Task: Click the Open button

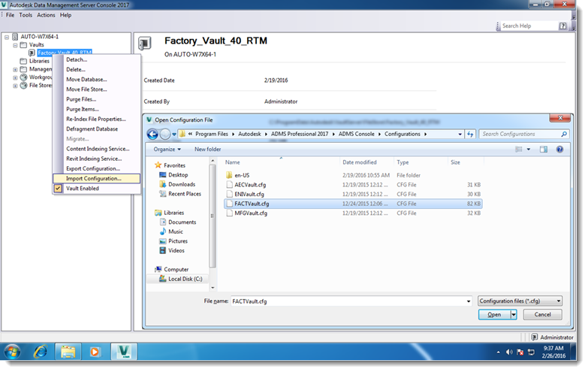Action: [494, 315]
